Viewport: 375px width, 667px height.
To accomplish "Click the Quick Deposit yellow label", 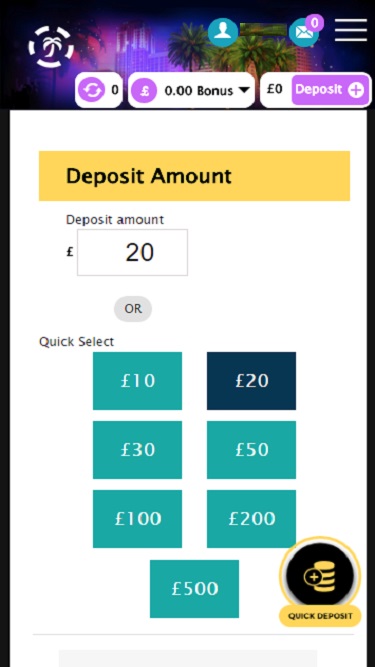I will 320,616.
